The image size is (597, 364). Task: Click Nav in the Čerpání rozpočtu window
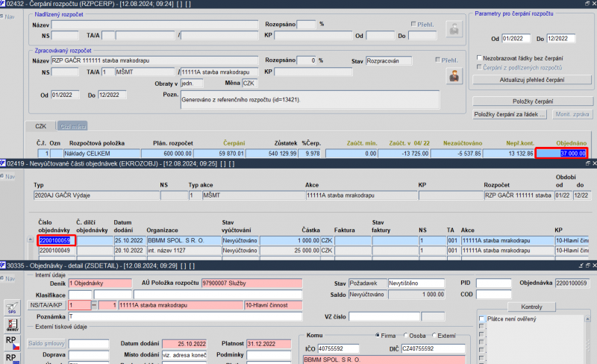(x=8, y=16)
